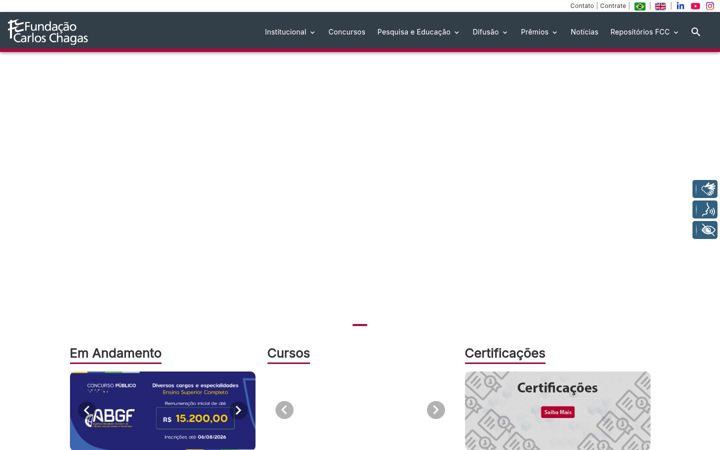
Task: Toggle the low-vision crossed-eye accessibility widget
Action: tap(705, 230)
